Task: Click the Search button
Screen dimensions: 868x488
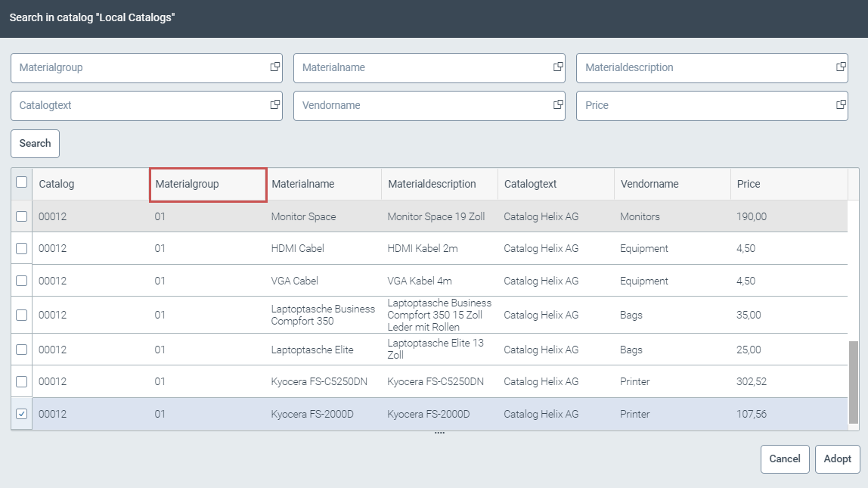Action: click(34, 143)
